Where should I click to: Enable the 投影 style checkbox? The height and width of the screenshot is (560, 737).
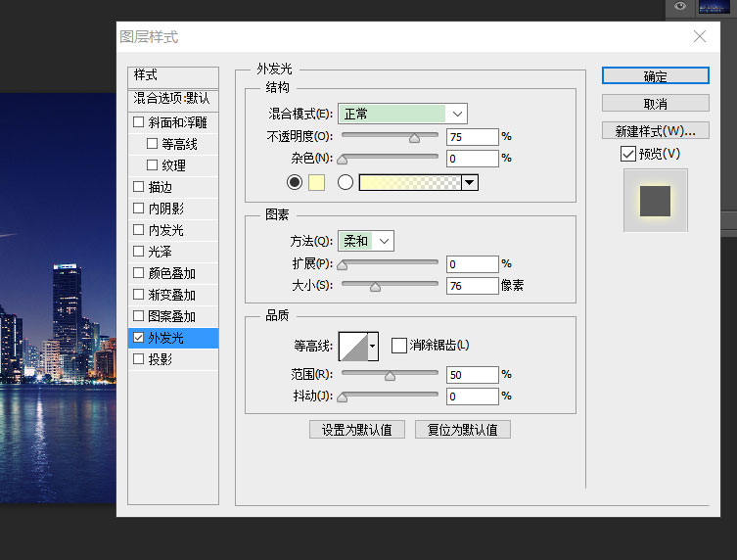(x=138, y=359)
